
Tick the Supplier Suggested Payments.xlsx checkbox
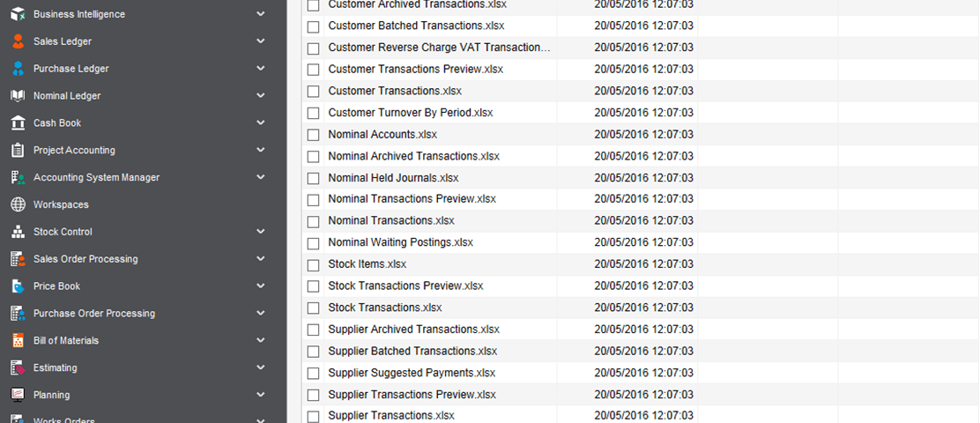pos(313,374)
